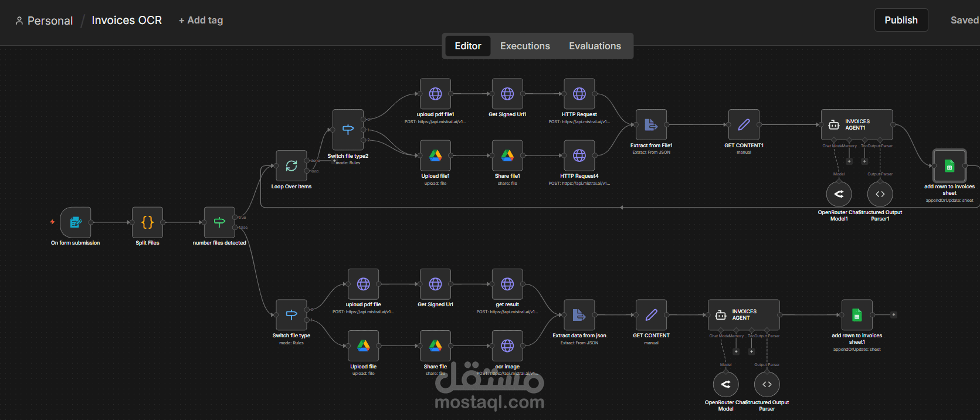The width and height of the screenshot is (980, 420).
Task: Switch to the Evaluations tab
Action: click(595, 46)
